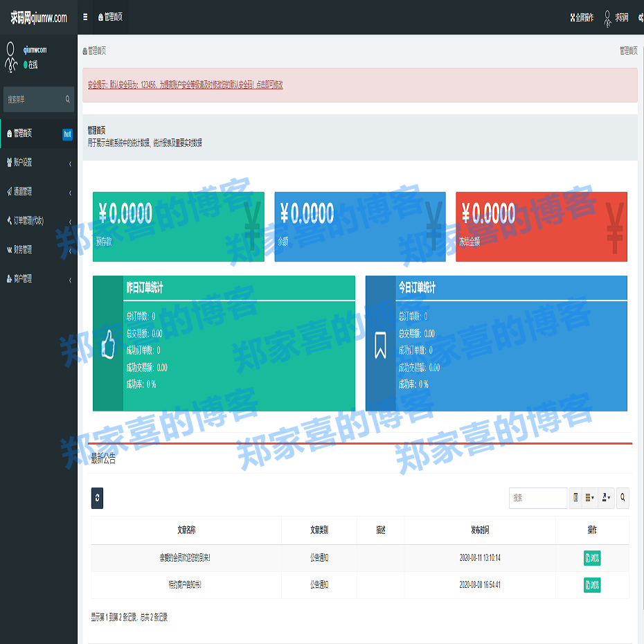Click the hamburger sidebar toggle icon
This screenshot has height=644, width=644.
85,17
